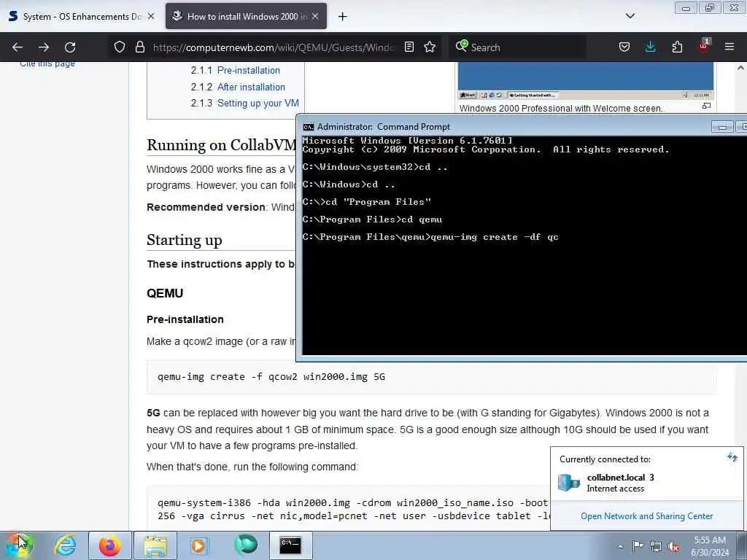Open Windows Media Player from taskbar
Screen dimensions: 747x560
coord(199,545)
